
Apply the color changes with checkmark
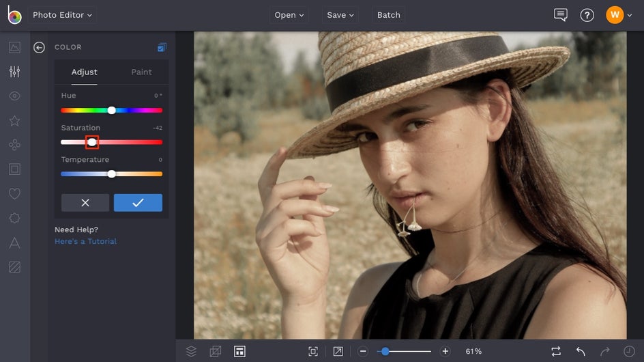click(138, 203)
